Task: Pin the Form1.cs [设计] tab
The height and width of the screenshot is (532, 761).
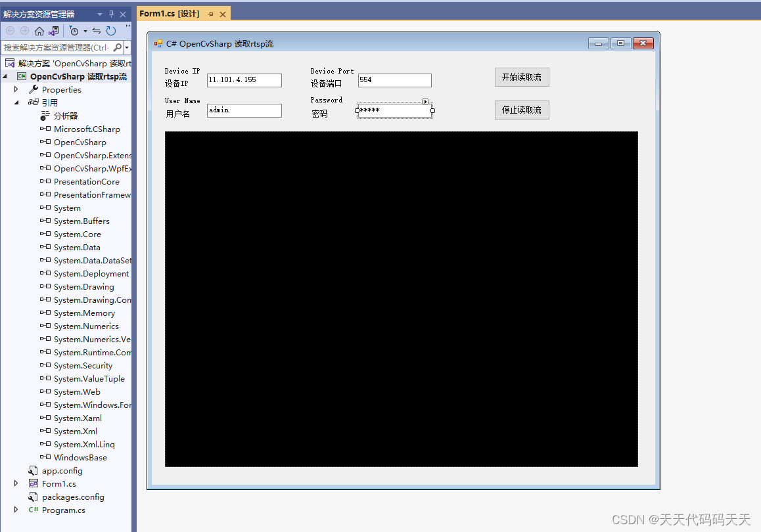Action: click(211, 14)
